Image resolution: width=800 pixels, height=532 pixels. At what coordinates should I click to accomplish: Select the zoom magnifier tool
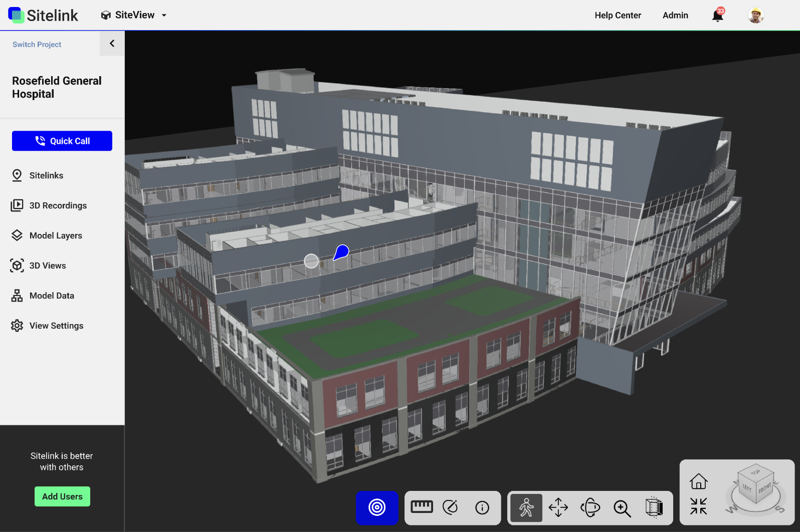point(622,508)
